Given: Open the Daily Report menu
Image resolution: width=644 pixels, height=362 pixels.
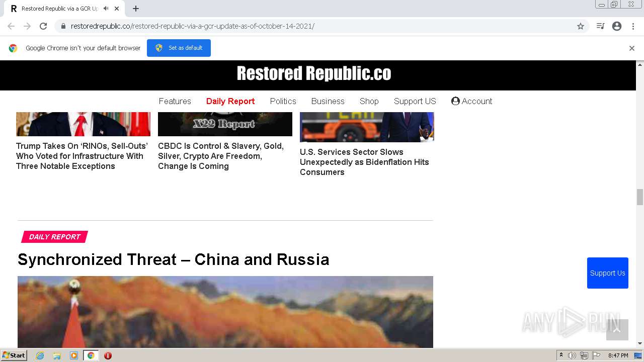Looking at the screenshot, I should coord(230,101).
